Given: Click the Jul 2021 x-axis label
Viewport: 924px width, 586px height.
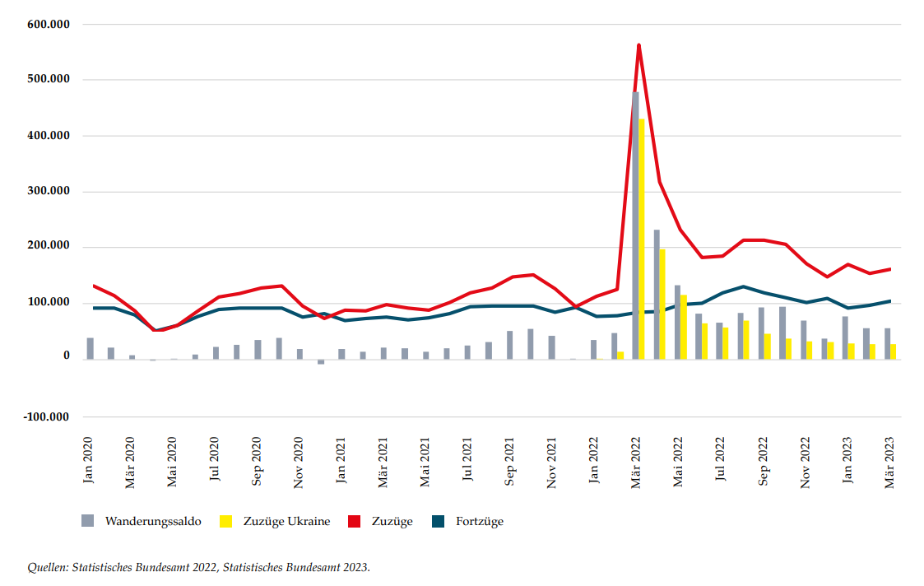Looking at the screenshot, I should point(468,458).
